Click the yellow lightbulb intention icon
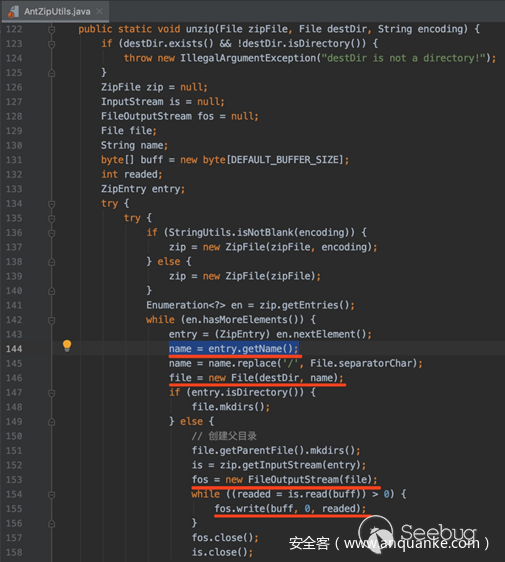 pos(67,346)
